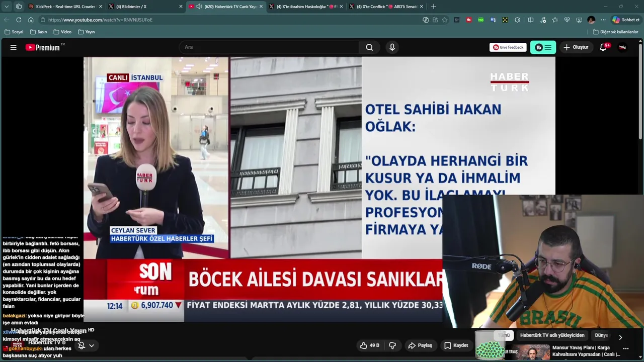Open Oluştur create menu
This screenshot has width=644, height=362.
coord(576,47)
